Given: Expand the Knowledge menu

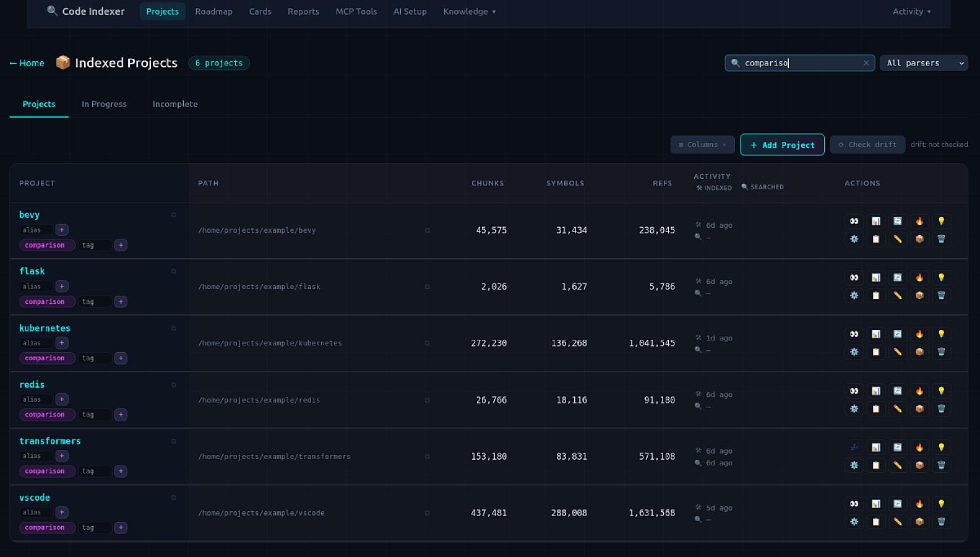Looking at the screenshot, I should point(470,11).
